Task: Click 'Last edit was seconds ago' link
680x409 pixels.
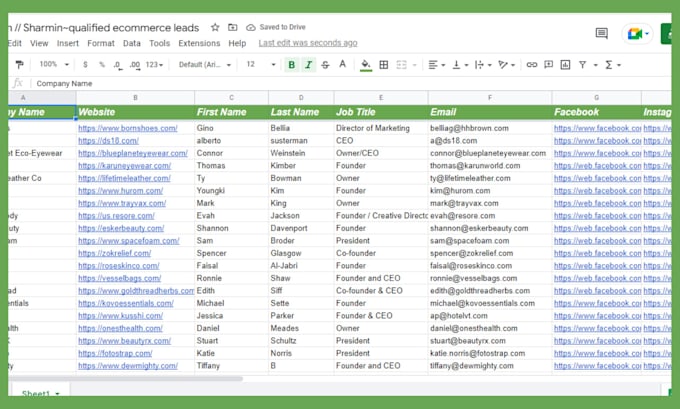Action: (308, 43)
